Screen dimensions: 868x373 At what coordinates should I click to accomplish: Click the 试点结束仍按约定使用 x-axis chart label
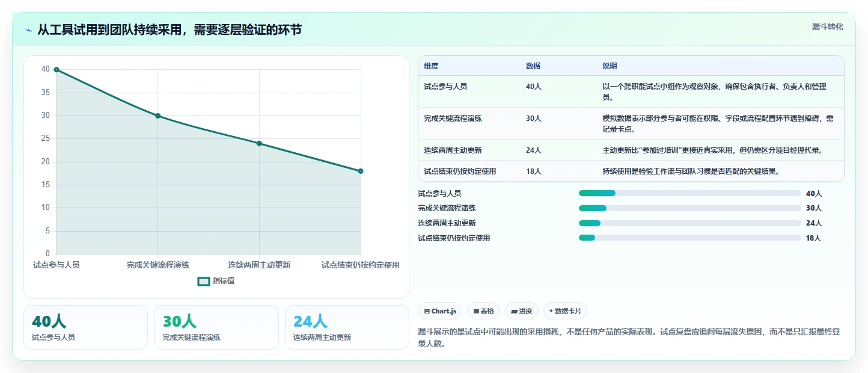tap(361, 265)
